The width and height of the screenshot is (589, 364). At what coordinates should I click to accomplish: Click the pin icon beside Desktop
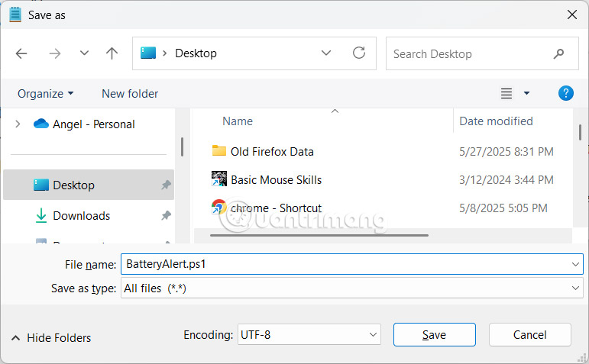166,185
